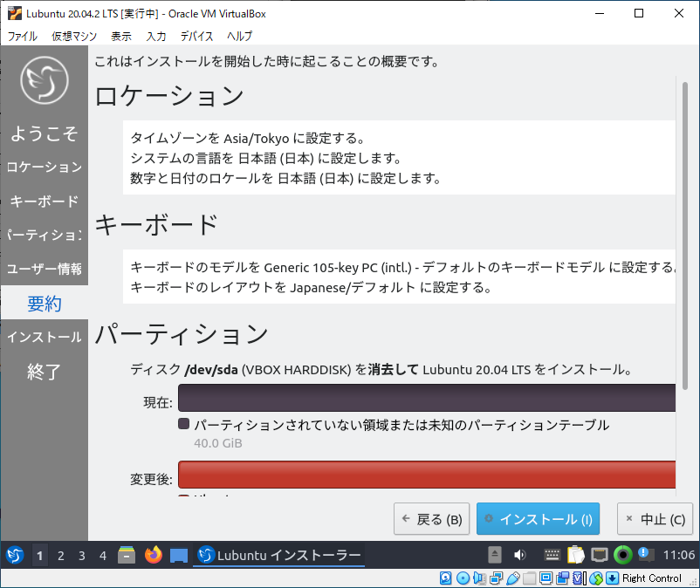Click VirtualBox mouse integration status icon

tap(596, 578)
